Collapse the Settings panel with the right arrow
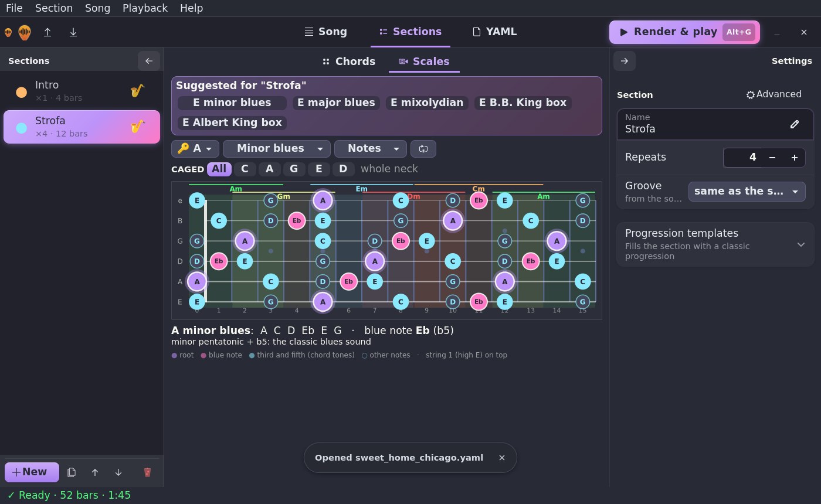This screenshot has width=821, height=504. (x=625, y=61)
